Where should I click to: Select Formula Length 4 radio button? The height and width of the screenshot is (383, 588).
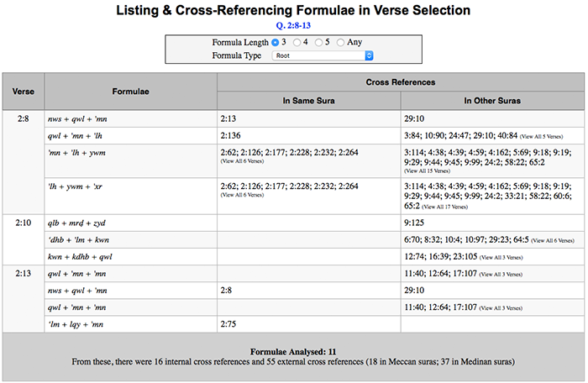tap(297, 42)
